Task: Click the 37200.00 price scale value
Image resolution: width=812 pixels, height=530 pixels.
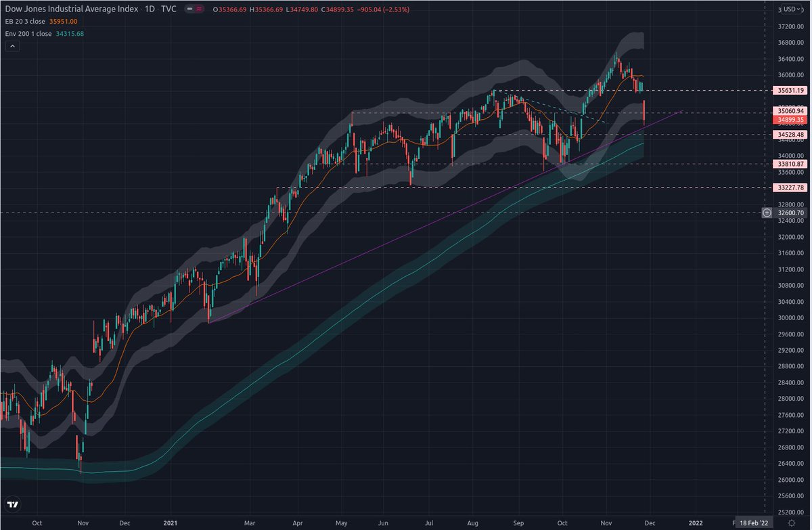Action: click(792, 26)
